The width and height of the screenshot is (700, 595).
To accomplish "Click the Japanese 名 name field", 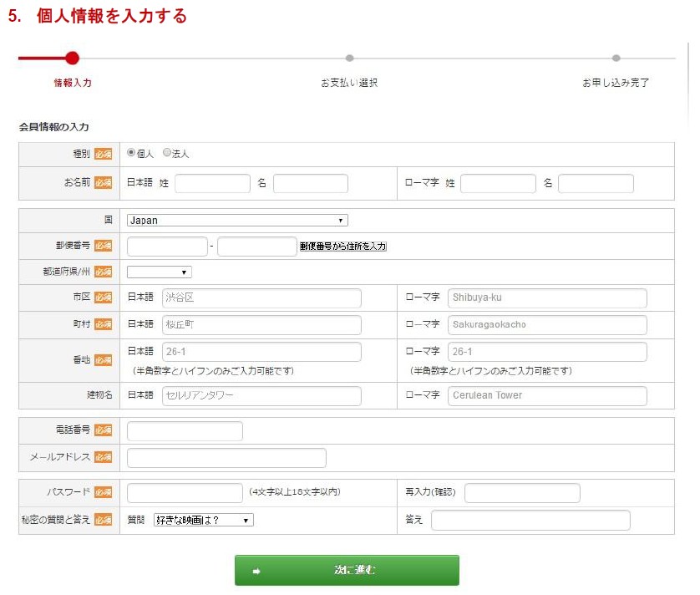I will click(311, 184).
